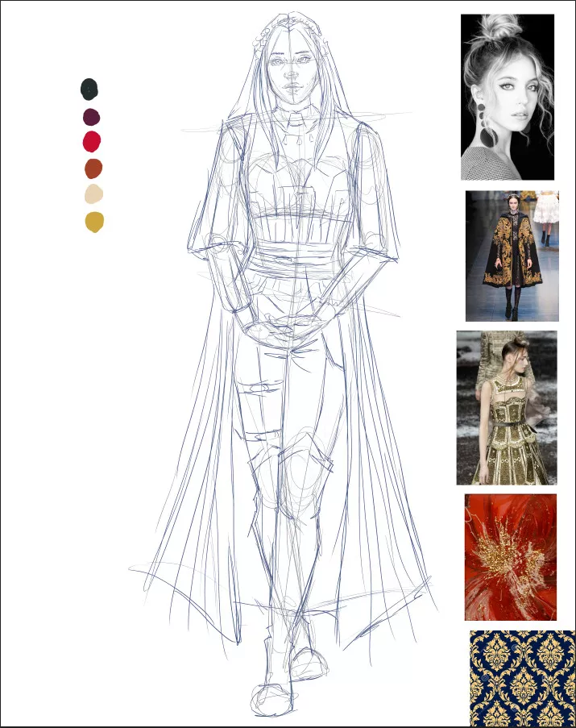Pick the pale beige color swatch
The image size is (576, 728).
93,194
